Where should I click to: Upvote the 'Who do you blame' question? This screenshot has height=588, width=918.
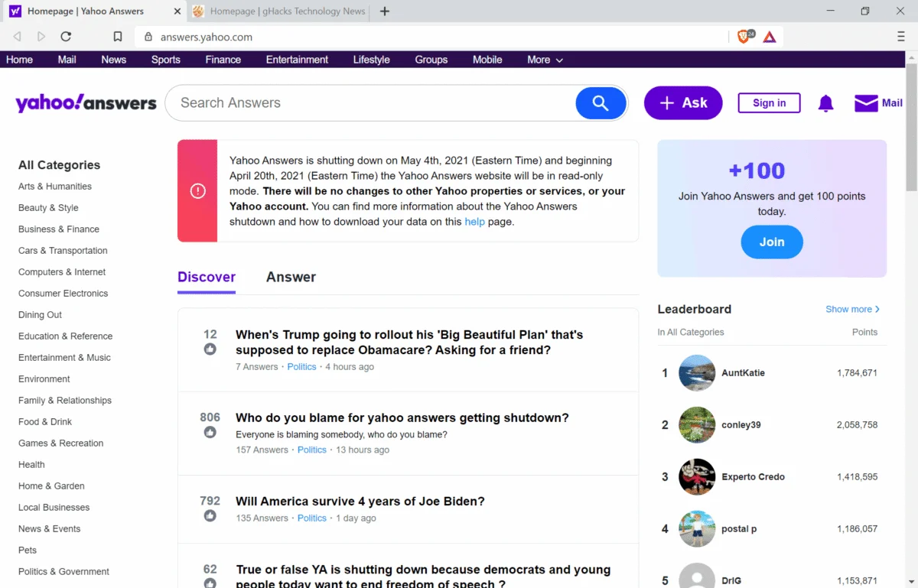click(x=210, y=433)
